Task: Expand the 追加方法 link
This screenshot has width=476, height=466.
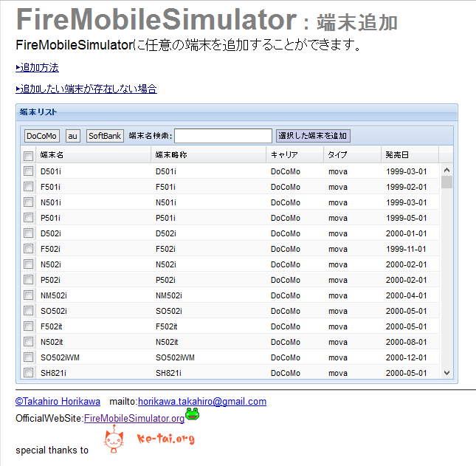Action: [x=38, y=67]
